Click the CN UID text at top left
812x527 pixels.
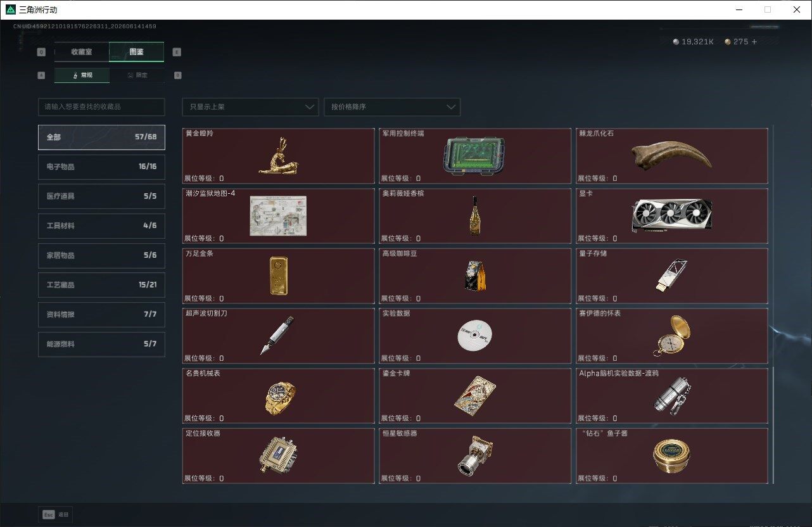85,27
